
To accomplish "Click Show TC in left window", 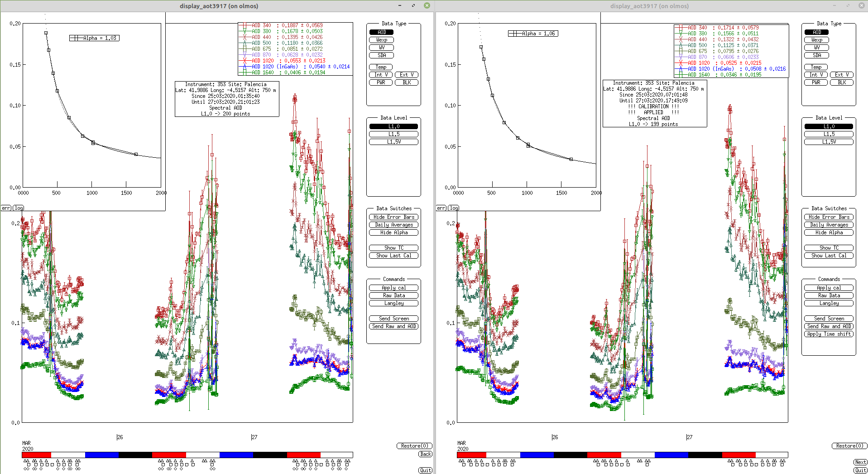I will (393, 248).
